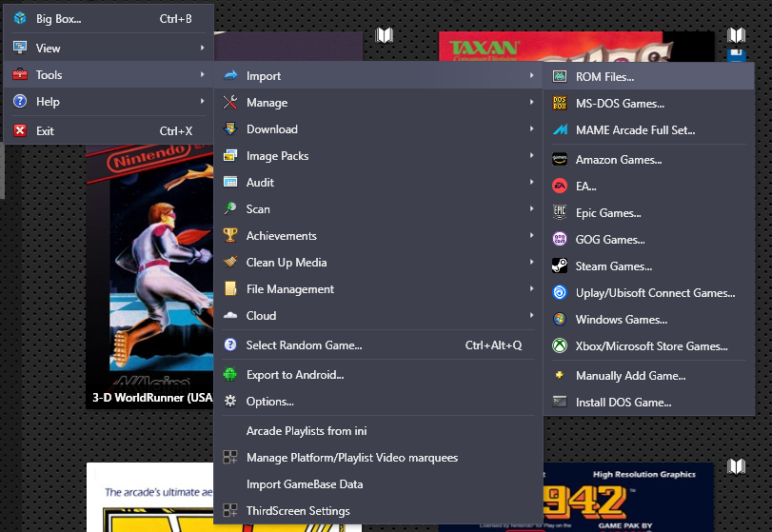Expand the Image Packs submenu arrow
772x532 pixels.
[x=532, y=155]
